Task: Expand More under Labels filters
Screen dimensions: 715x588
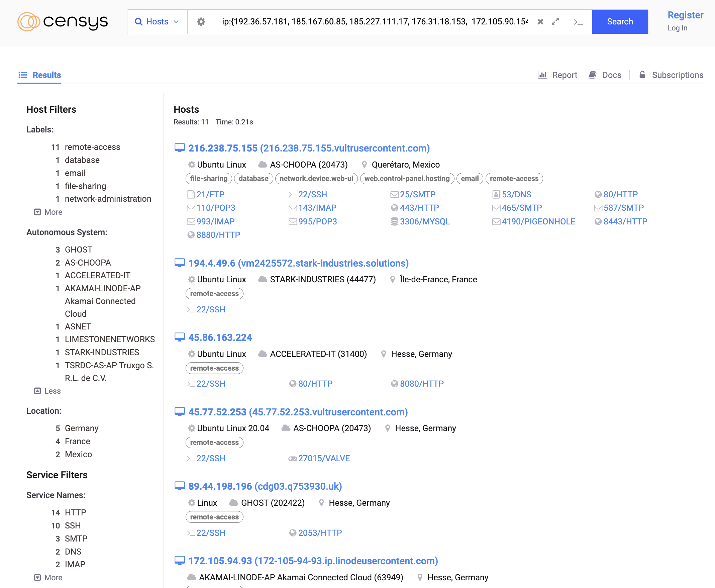Action: point(48,212)
